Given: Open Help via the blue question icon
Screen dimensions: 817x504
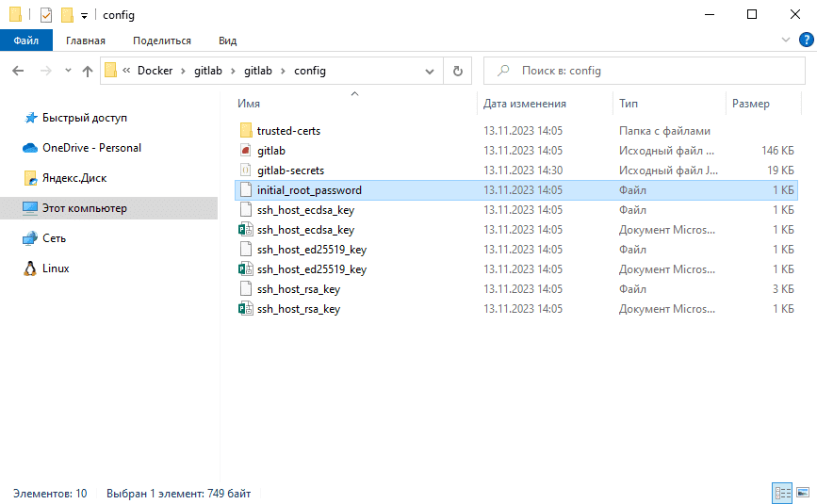Looking at the screenshot, I should click(806, 40).
